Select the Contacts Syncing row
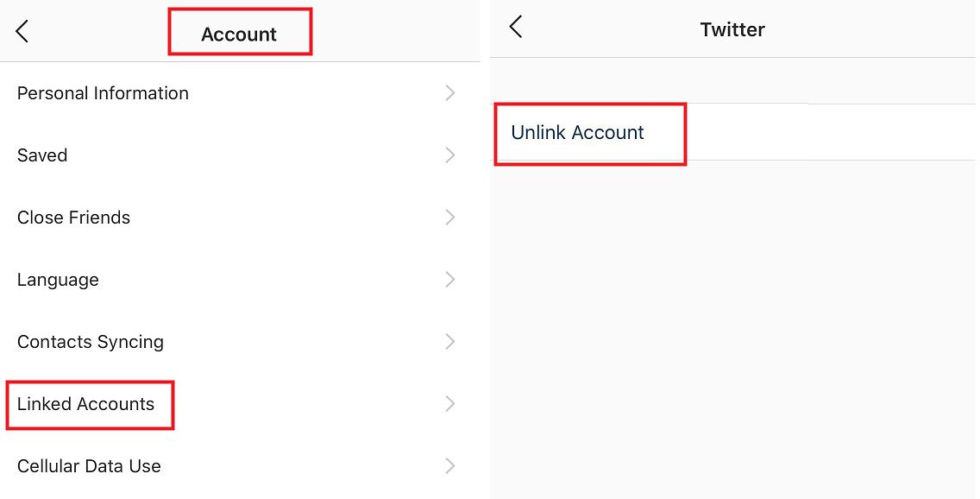Viewport: 980px width, 499px height. click(x=90, y=342)
